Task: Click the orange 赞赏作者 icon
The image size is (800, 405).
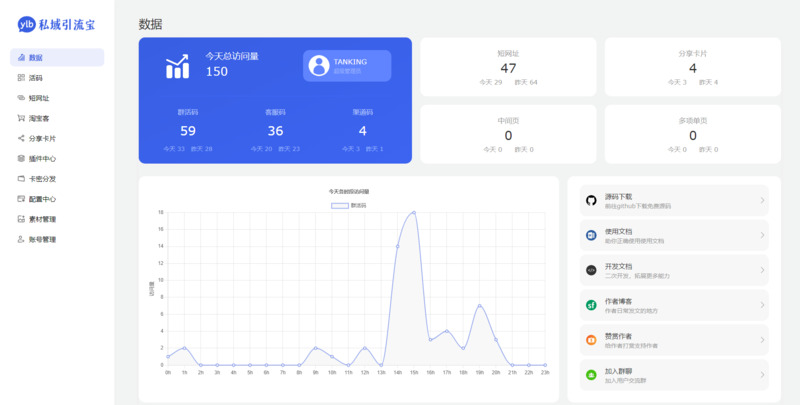Action: pos(591,340)
